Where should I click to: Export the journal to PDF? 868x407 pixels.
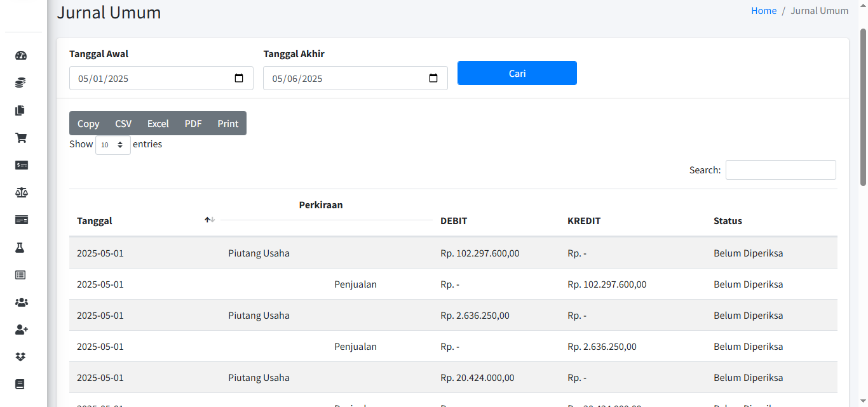point(193,124)
